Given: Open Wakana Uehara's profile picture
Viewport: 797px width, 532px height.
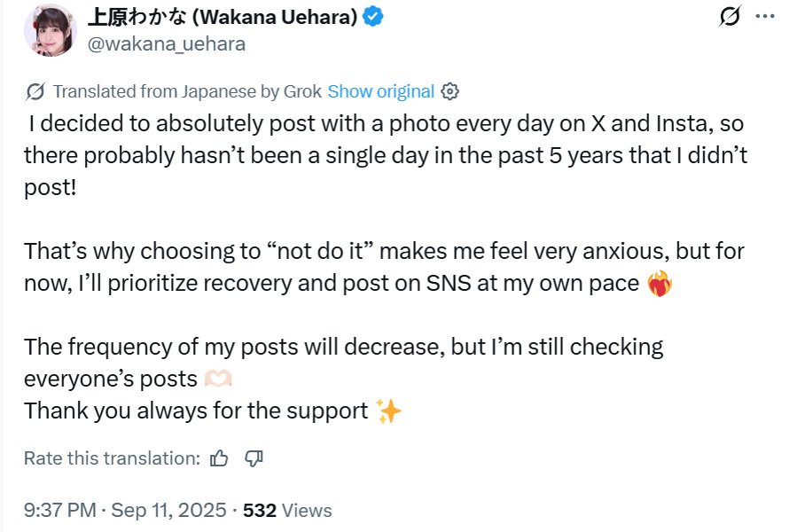Looking at the screenshot, I should coord(51,30).
